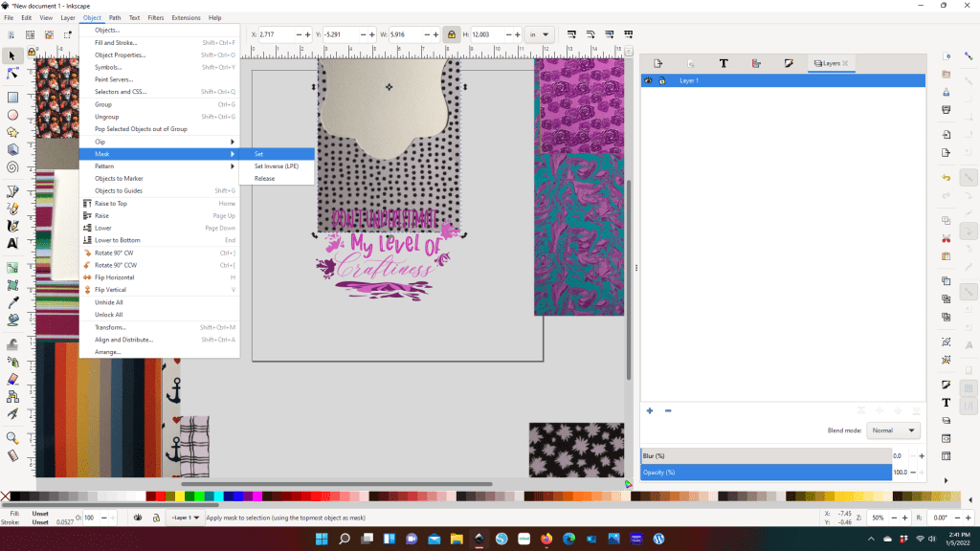
Task: Select the Node edit tool
Action: click(x=12, y=74)
